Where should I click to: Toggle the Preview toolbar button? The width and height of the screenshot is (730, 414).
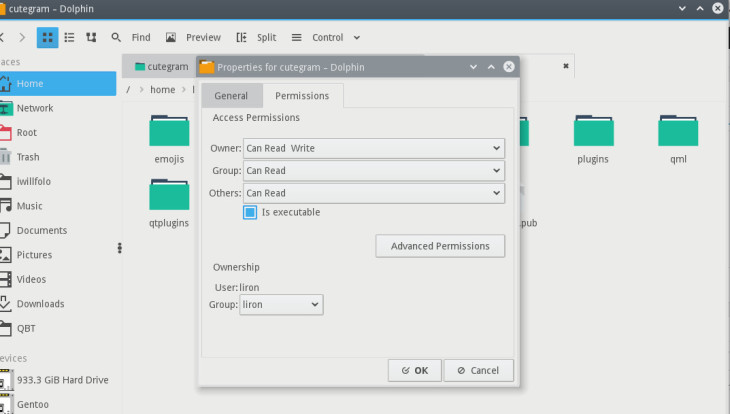pos(193,37)
